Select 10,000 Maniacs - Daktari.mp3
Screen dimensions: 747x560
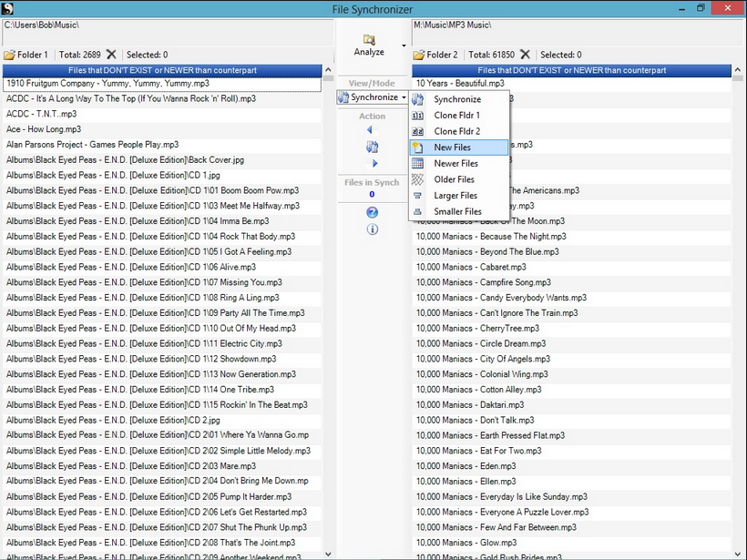572,405
